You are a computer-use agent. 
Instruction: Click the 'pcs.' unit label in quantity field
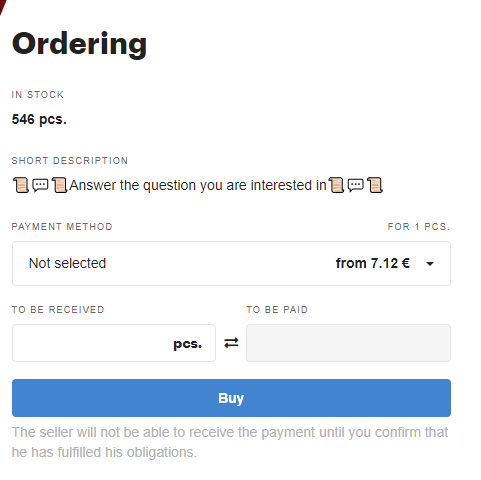coord(188,344)
